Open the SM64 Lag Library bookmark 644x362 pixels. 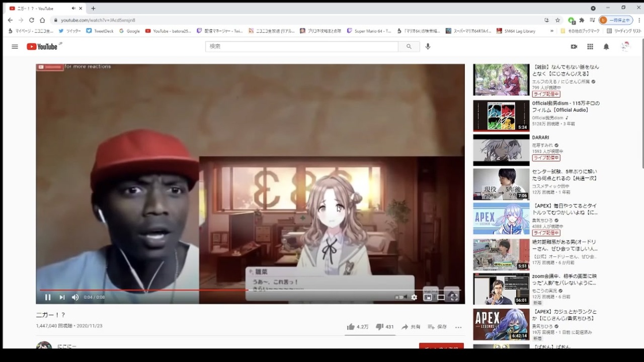(x=516, y=31)
